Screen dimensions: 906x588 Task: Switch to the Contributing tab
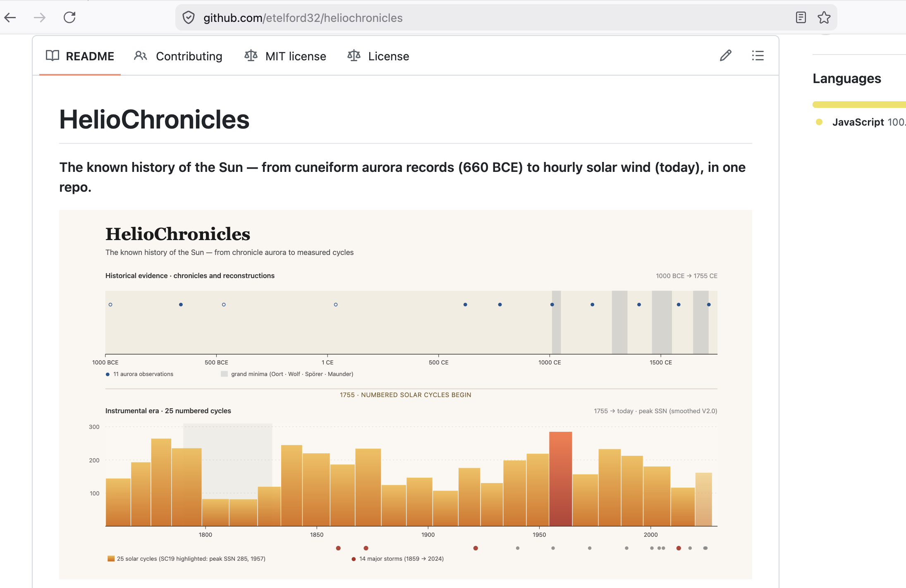pyautogui.click(x=189, y=56)
